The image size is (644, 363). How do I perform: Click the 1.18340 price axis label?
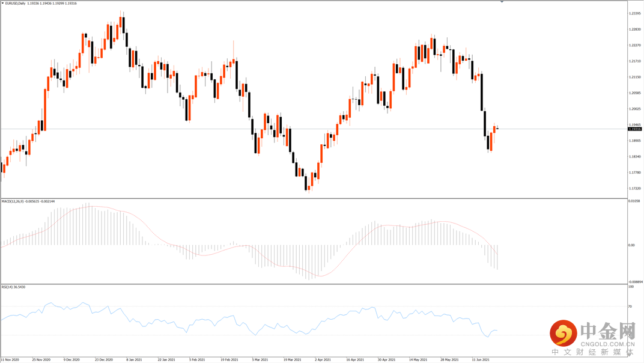[x=635, y=157]
